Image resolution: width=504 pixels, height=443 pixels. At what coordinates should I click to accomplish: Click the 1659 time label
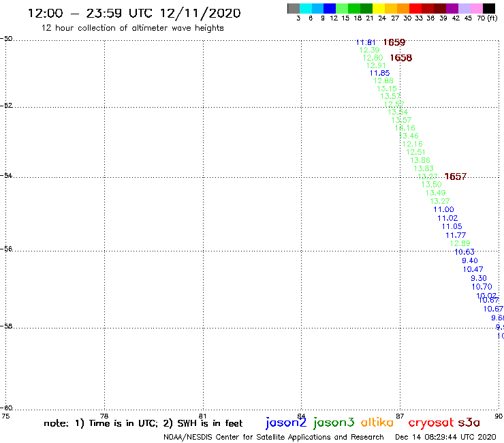(x=394, y=42)
